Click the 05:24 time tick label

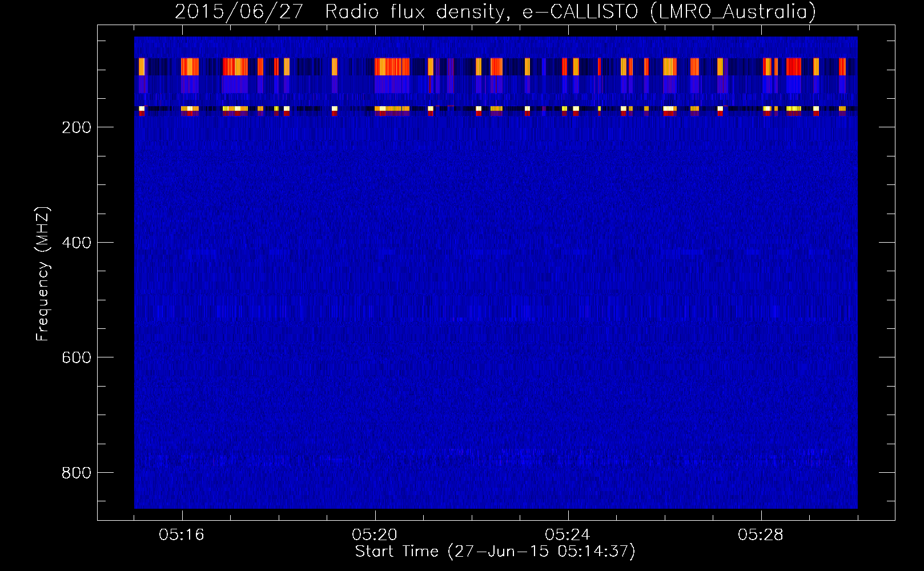point(568,535)
